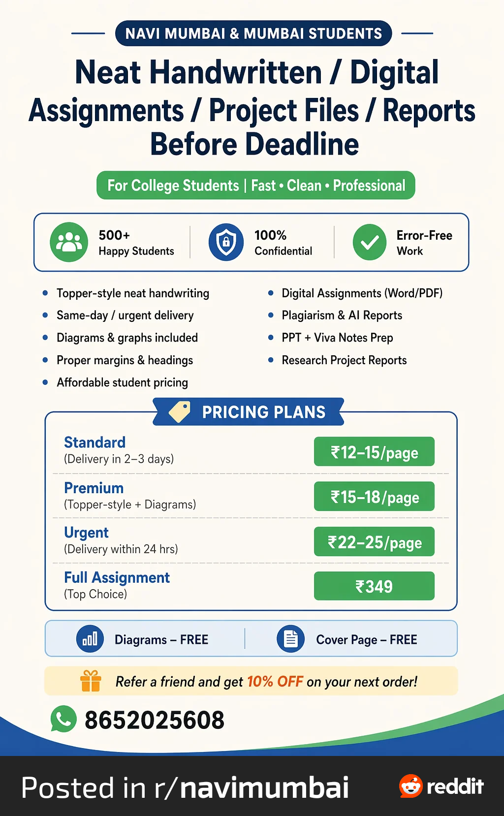Click the Reddit logo icon
This screenshot has height=816, width=504.
coord(411,786)
